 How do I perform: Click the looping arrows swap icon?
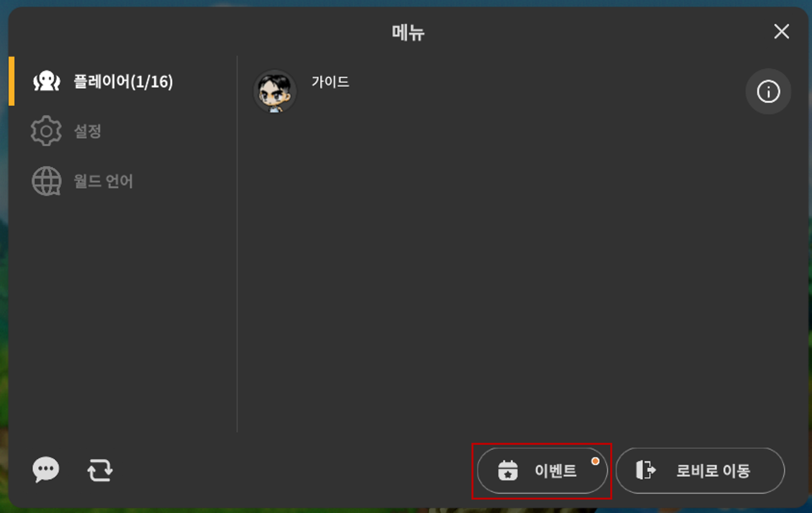click(x=100, y=470)
